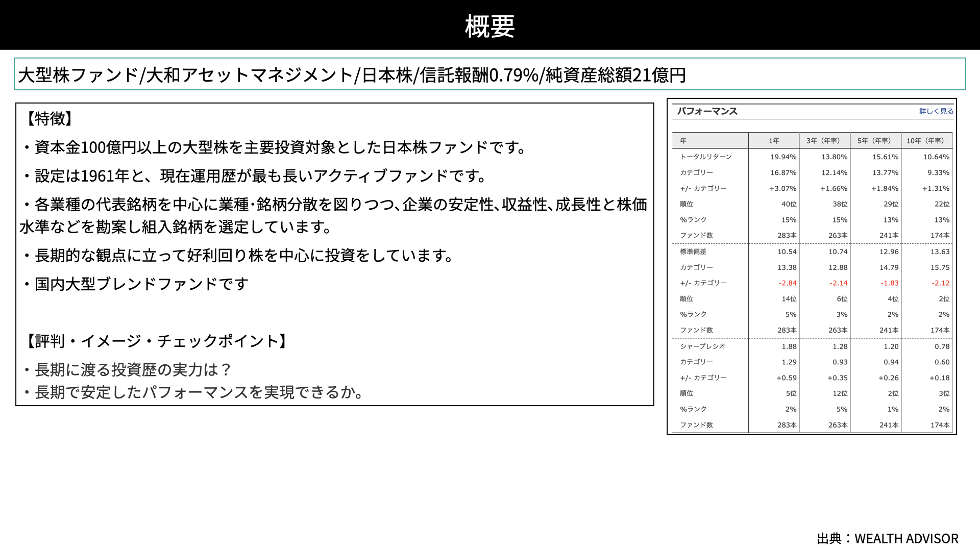This screenshot has height=551, width=980.
Task: Click the 10.64% total return value
Action: [936, 157]
